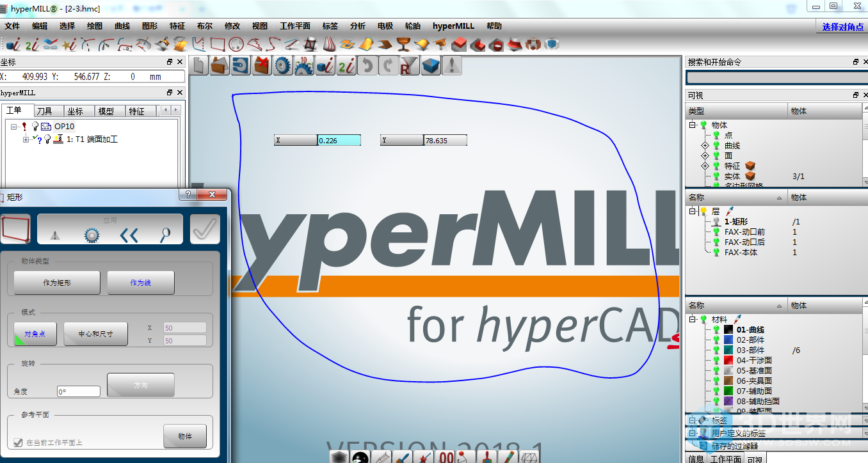Image resolution: width=868 pixels, height=463 pixels.
Task: Toggle visibility bulb for FAX-本体 layer
Action: click(716, 253)
